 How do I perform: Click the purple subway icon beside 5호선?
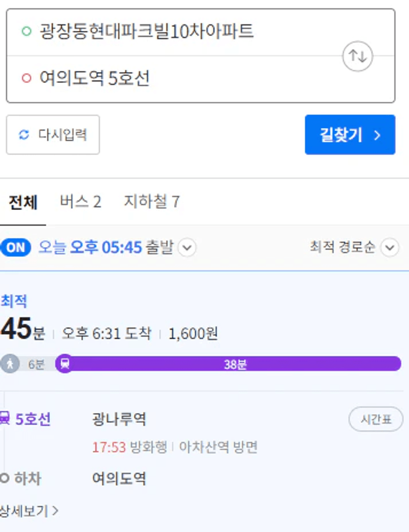pyautogui.click(x=4, y=419)
